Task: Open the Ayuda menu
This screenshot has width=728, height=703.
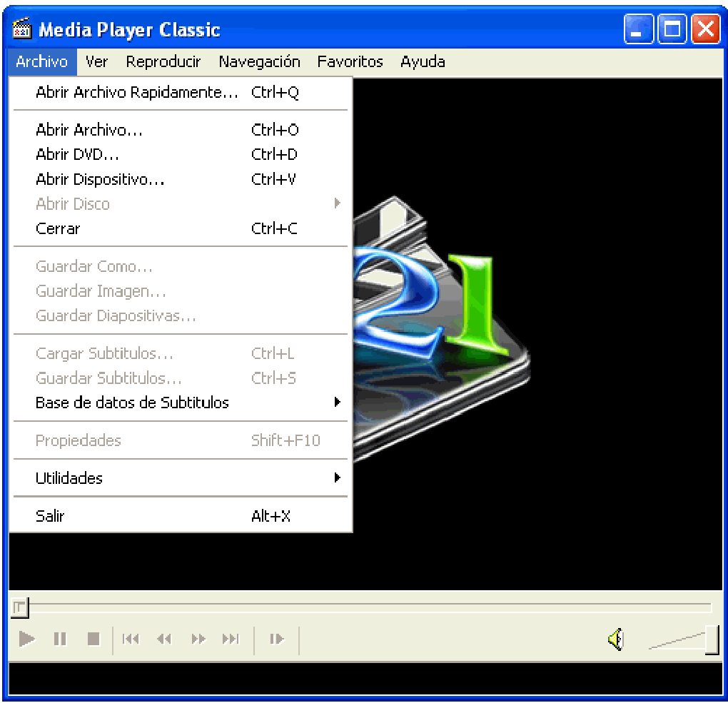Action: [x=423, y=61]
